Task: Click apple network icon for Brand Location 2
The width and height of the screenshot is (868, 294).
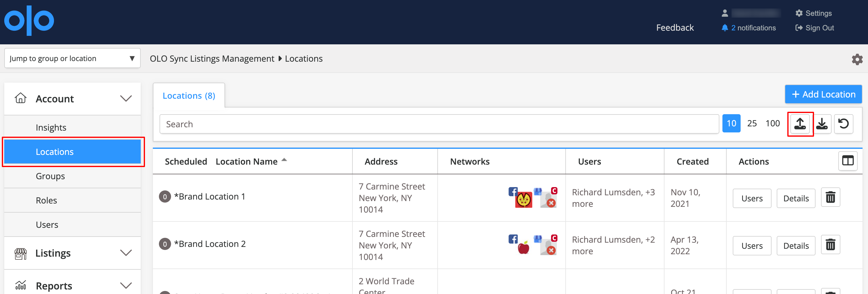Action: pos(523,248)
